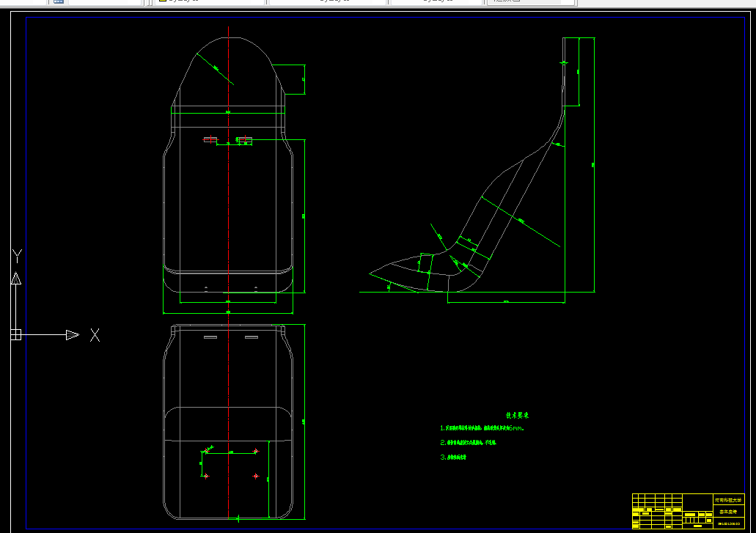The width and height of the screenshot is (756, 533).
Task: Pick the right white slot in the bottom view
Action: tap(252, 337)
